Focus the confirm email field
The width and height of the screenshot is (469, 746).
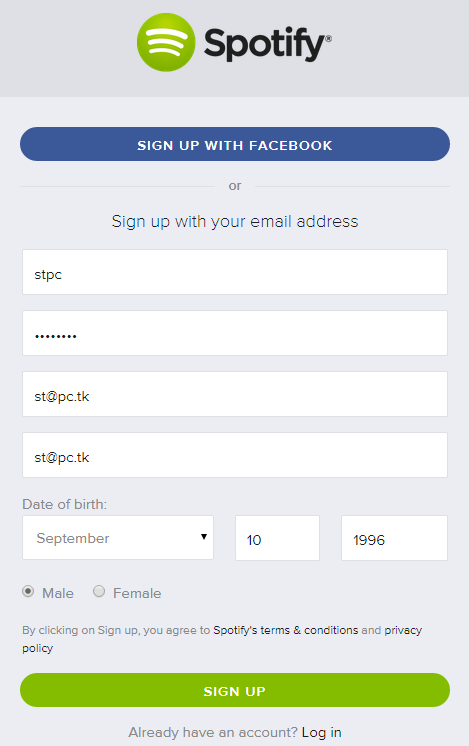[235, 455]
